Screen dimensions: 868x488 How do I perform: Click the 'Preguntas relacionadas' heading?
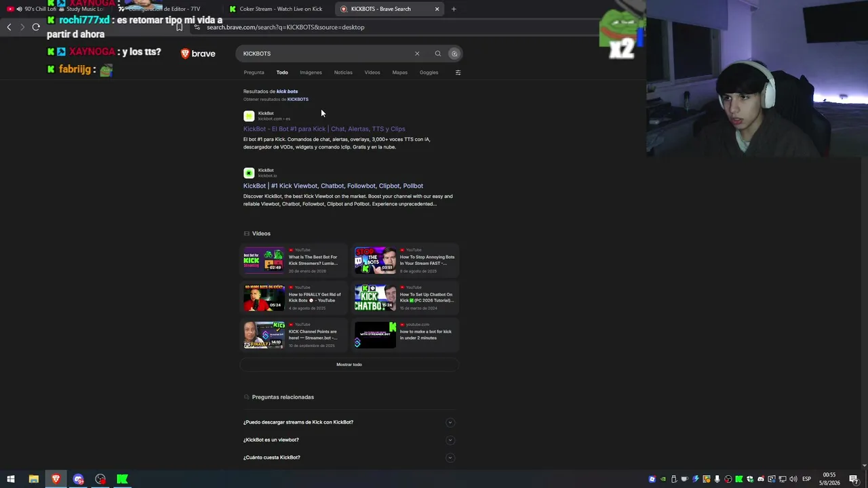coord(283,397)
